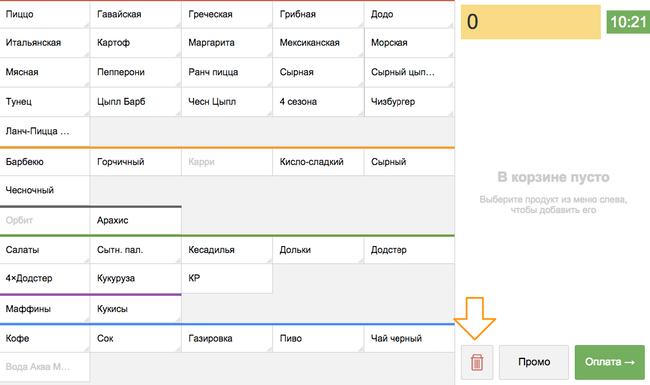Select the Чизбургер pizza
The image size is (650, 385).
409,102
